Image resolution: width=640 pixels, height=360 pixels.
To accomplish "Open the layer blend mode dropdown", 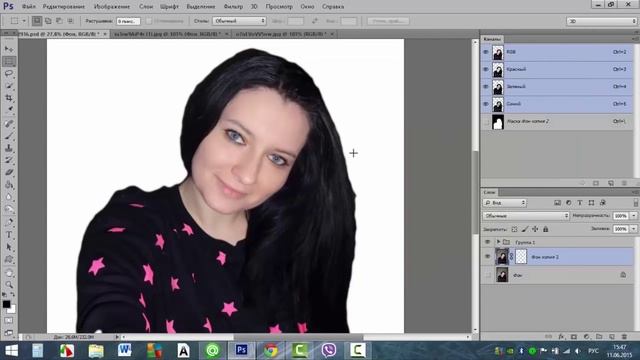I will (x=526, y=216).
